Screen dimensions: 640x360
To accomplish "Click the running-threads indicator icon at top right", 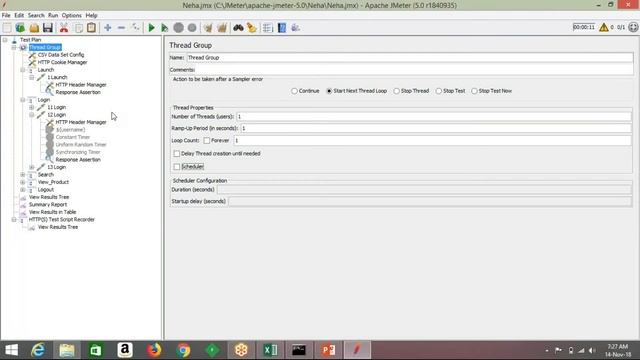I will 633,27.
